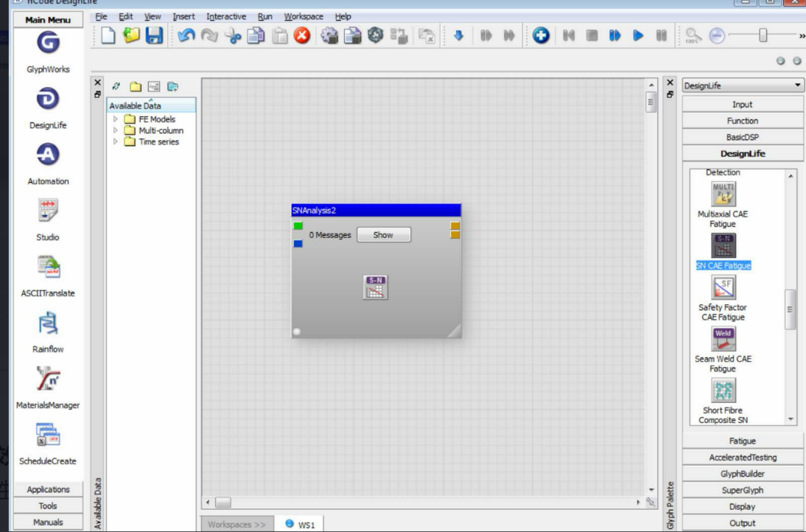Click the blue play button in toolbar

pos(638,35)
